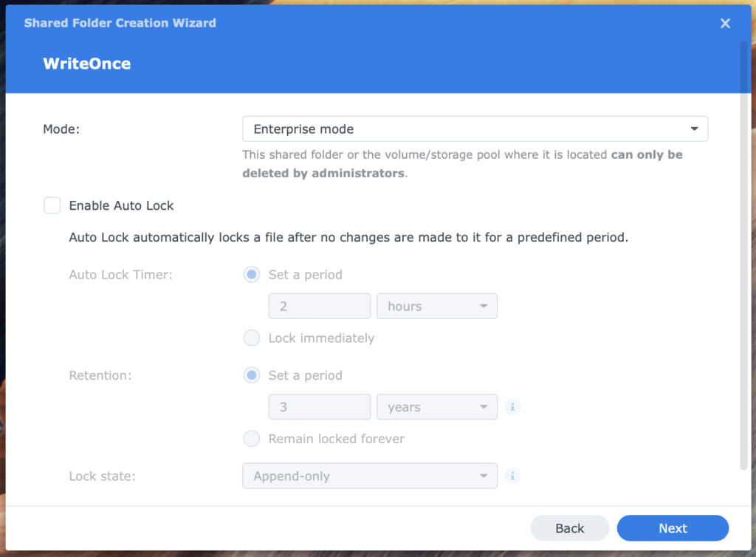Open the hours time unit dropdown
This screenshot has width=756, height=557.
click(x=436, y=306)
